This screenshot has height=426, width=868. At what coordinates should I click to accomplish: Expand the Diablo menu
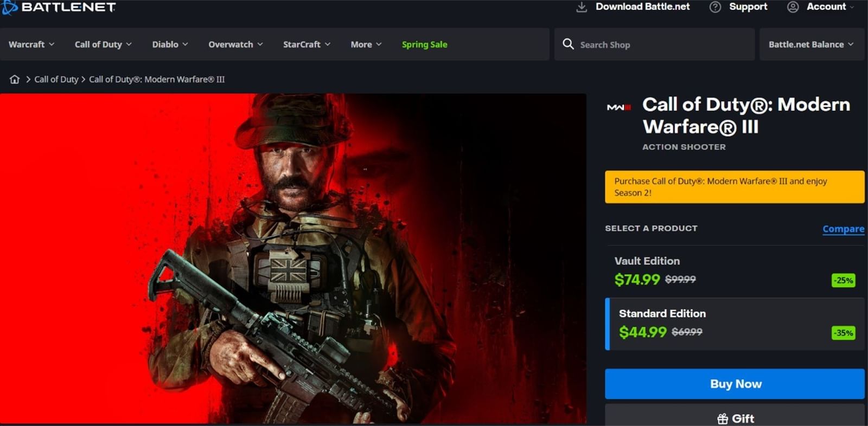pyautogui.click(x=170, y=44)
